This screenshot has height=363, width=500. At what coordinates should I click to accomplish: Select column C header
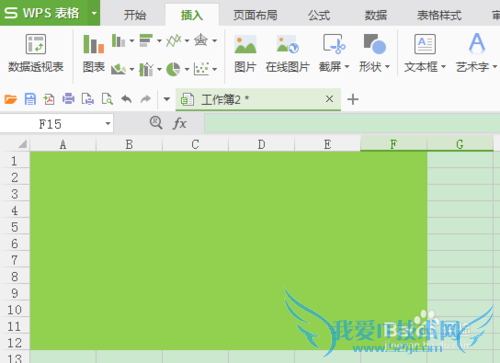[195, 144]
